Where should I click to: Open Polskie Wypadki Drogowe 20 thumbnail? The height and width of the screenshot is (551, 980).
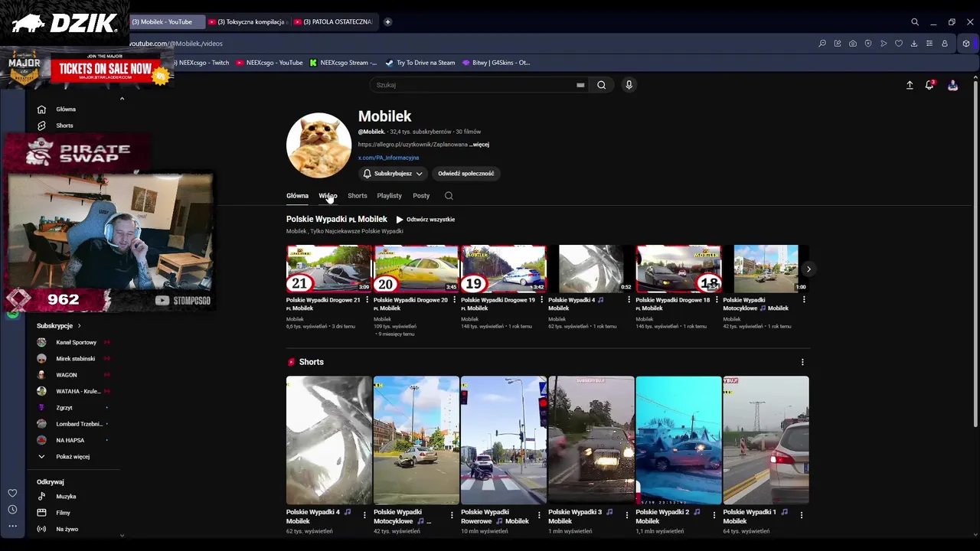coord(416,269)
